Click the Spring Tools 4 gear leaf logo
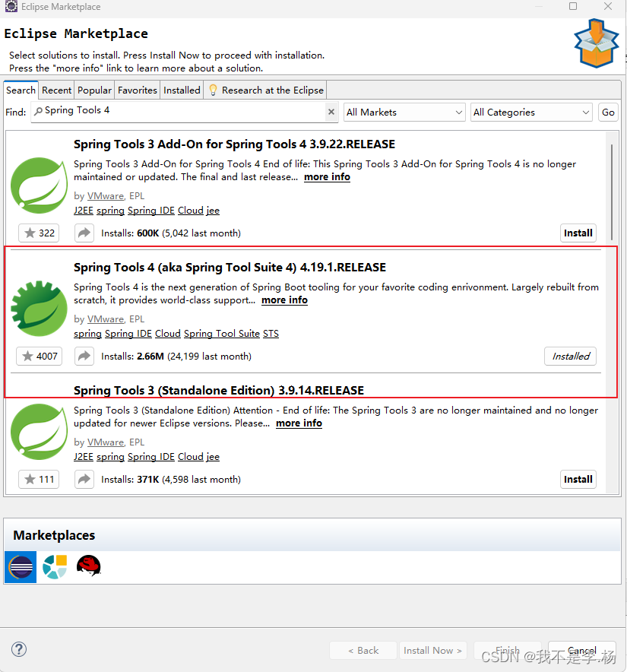The width and height of the screenshot is (627, 672). click(39, 309)
